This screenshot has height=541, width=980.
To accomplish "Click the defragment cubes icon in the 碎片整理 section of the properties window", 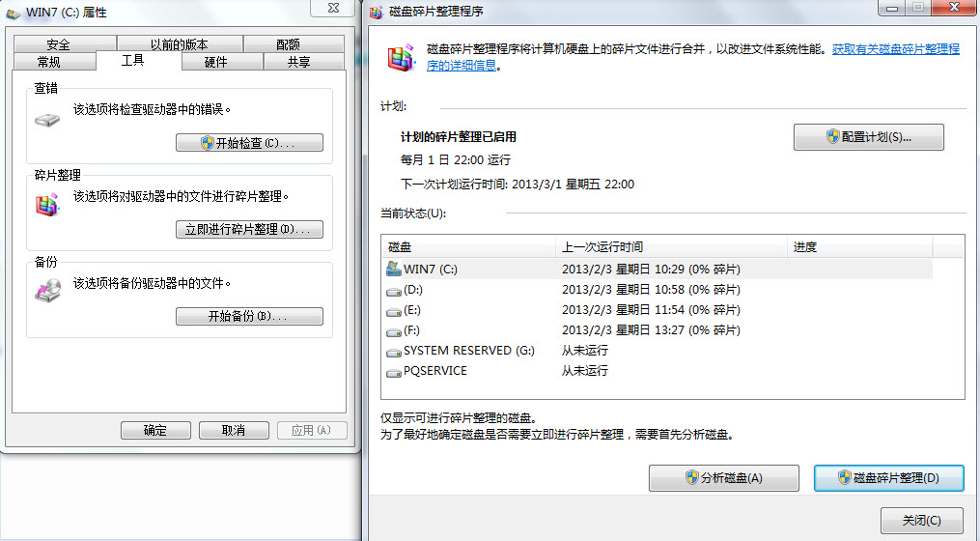I will pos(47,205).
